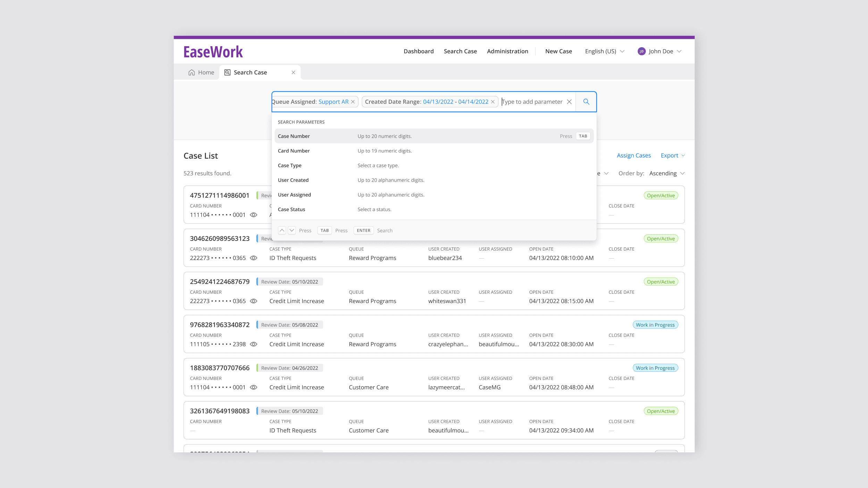Toggle card visibility for case 1883083770707666
This screenshot has width=868, height=488.
(x=254, y=387)
